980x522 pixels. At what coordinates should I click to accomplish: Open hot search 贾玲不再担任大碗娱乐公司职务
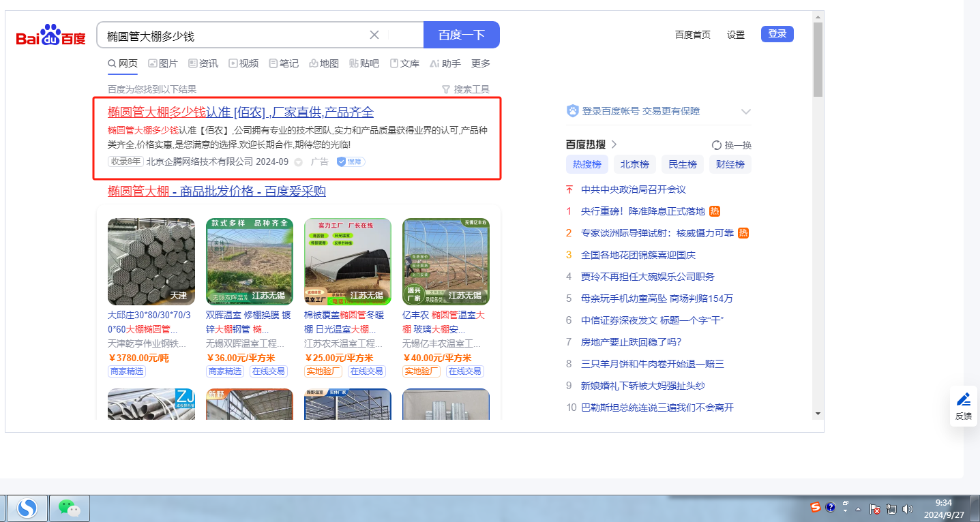pyautogui.click(x=648, y=277)
